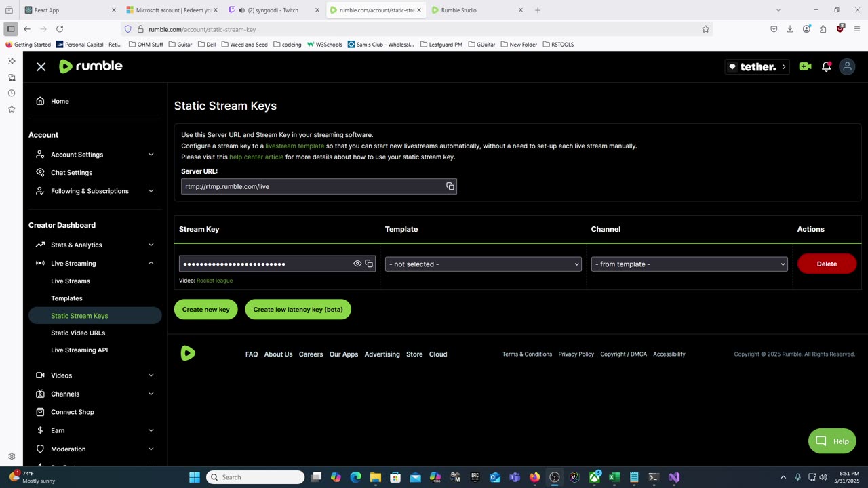Open the livestream template link
868x488 pixels.
294,146
